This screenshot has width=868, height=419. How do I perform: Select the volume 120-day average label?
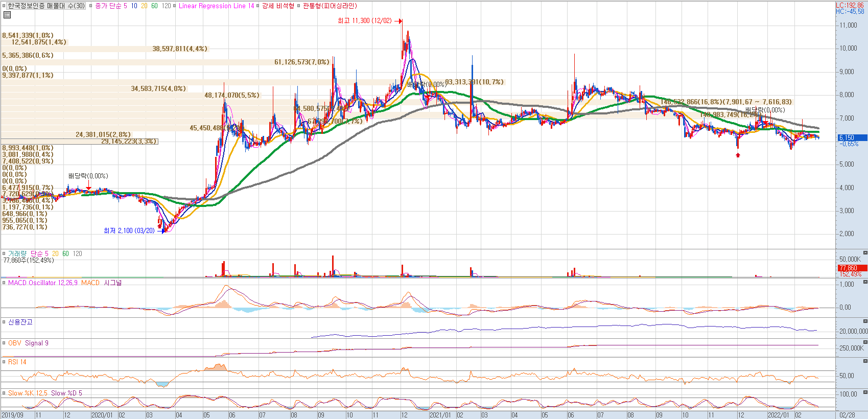[x=77, y=253]
